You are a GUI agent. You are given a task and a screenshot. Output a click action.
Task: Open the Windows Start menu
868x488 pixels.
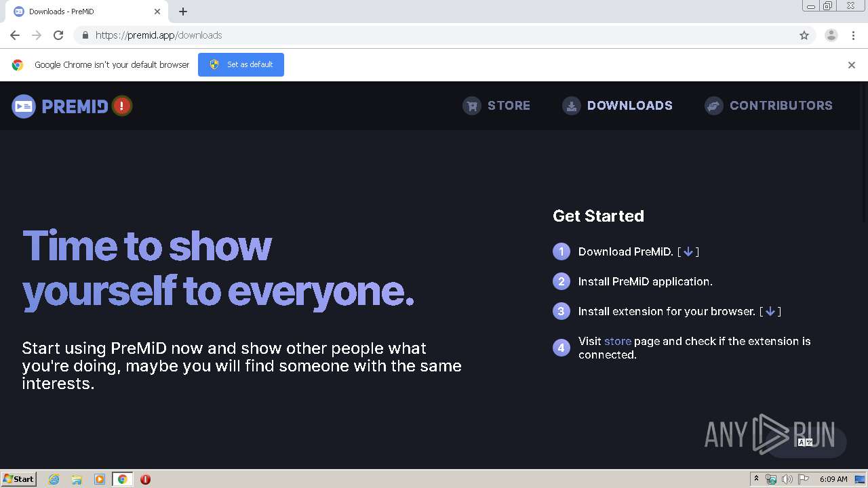19,479
